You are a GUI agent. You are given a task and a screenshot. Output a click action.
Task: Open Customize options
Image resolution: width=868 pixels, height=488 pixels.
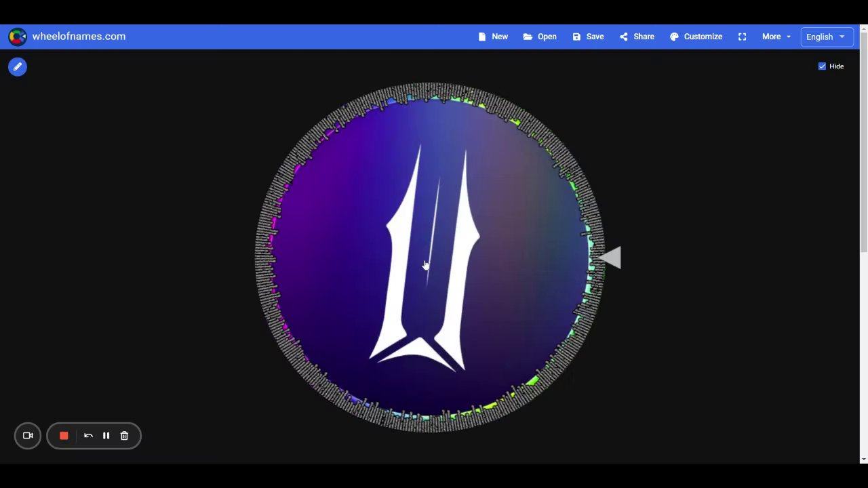coord(696,37)
